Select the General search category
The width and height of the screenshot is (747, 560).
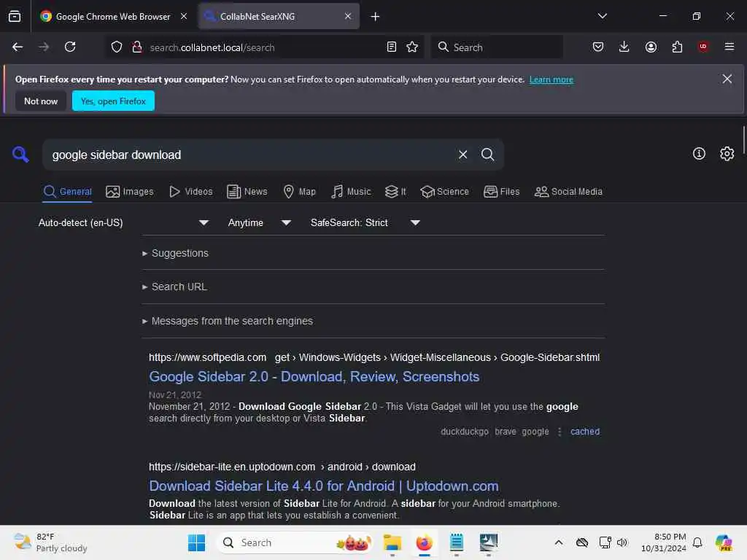coord(67,192)
